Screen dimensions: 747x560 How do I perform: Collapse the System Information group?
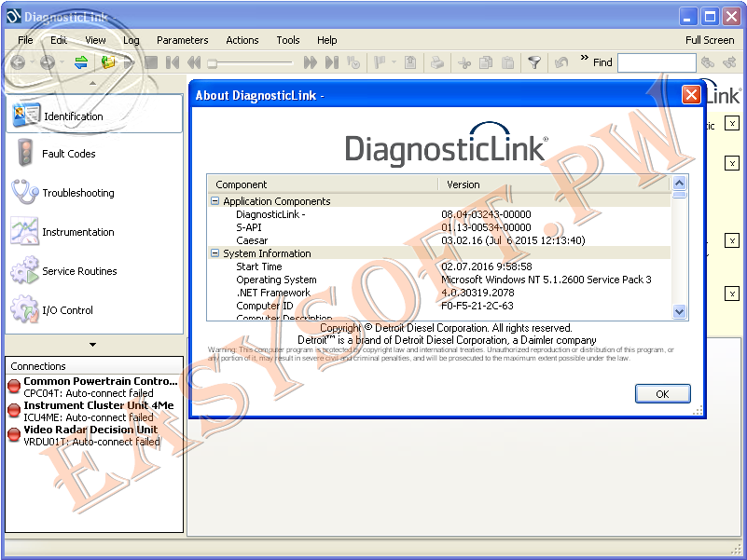tap(214, 253)
